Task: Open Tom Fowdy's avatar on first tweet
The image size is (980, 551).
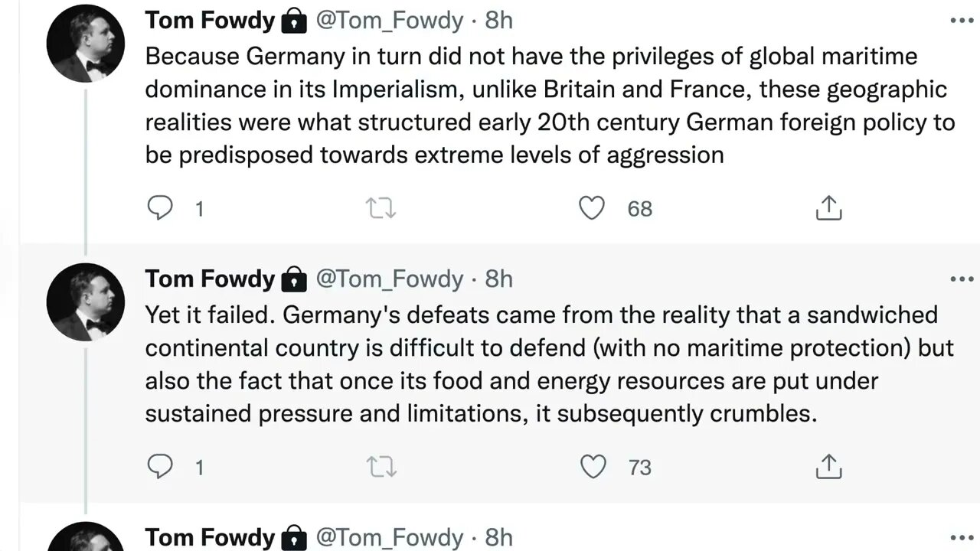Action: (86, 46)
